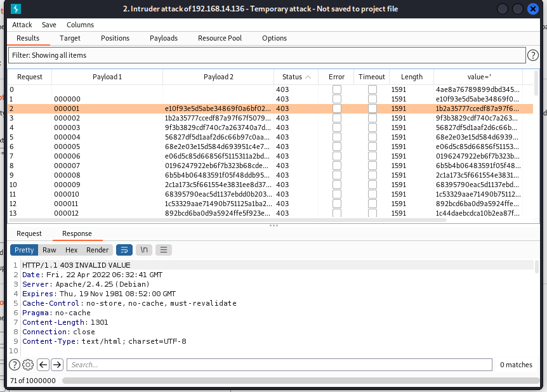Toggle the Error checkbox for request 5

pyautogui.click(x=337, y=137)
